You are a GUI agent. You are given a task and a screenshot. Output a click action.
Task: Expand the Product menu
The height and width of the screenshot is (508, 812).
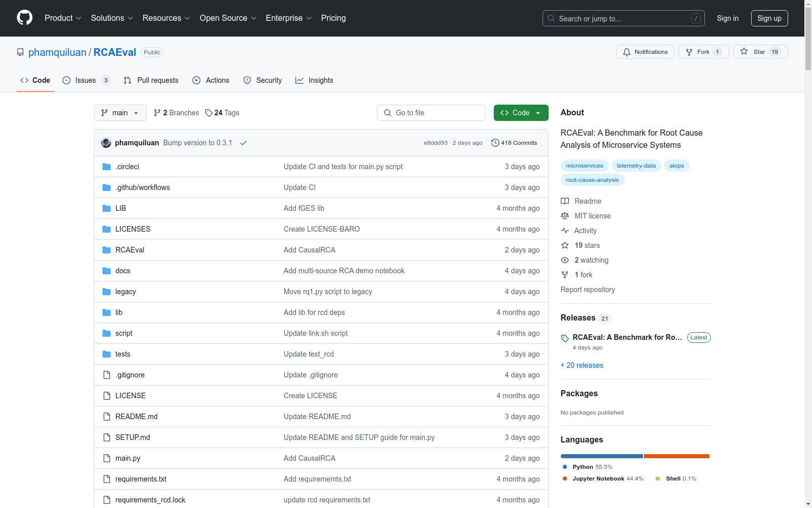click(x=63, y=18)
